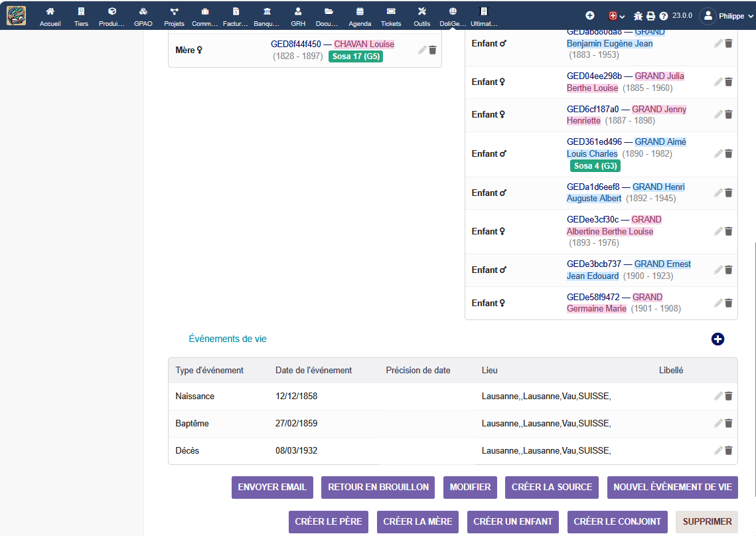Delete mother CHAVAN Louise link

433,50
